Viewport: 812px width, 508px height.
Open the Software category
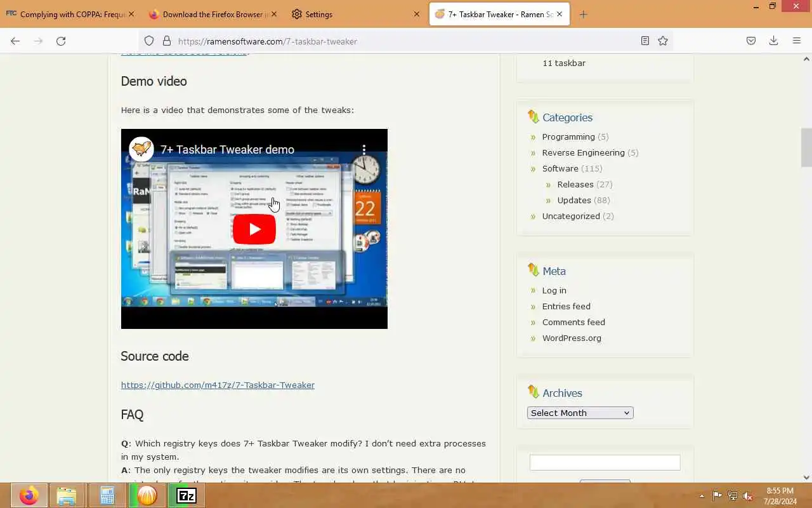(x=560, y=168)
